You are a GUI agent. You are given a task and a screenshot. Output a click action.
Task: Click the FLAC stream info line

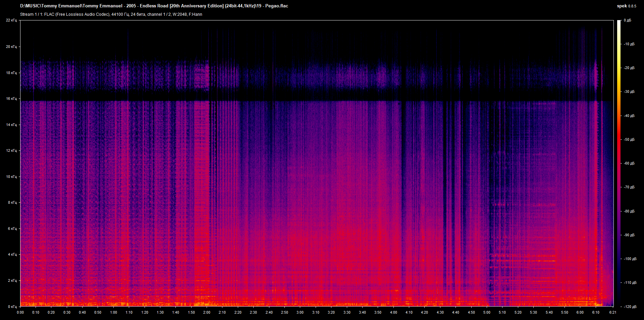(111, 14)
